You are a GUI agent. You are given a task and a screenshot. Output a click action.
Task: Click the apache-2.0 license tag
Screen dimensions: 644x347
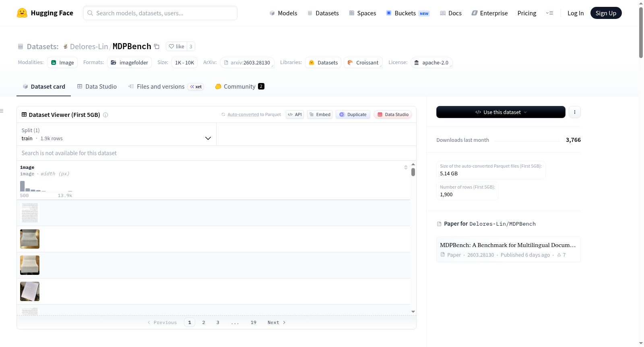point(431,62)
